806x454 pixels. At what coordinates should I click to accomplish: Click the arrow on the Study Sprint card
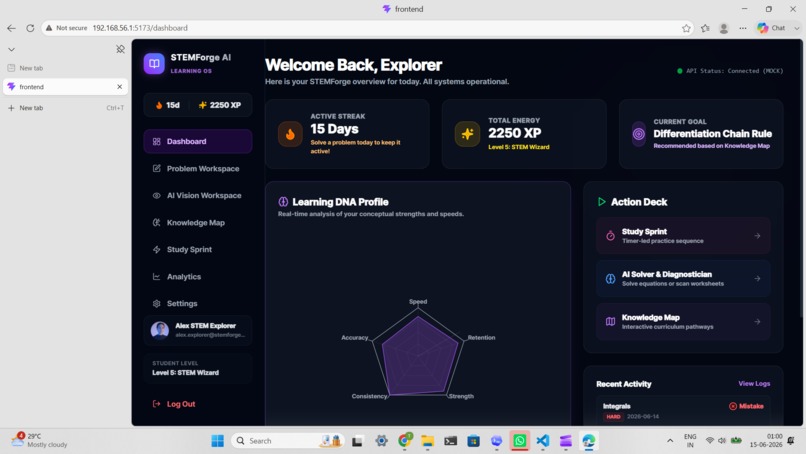[757, 235]
